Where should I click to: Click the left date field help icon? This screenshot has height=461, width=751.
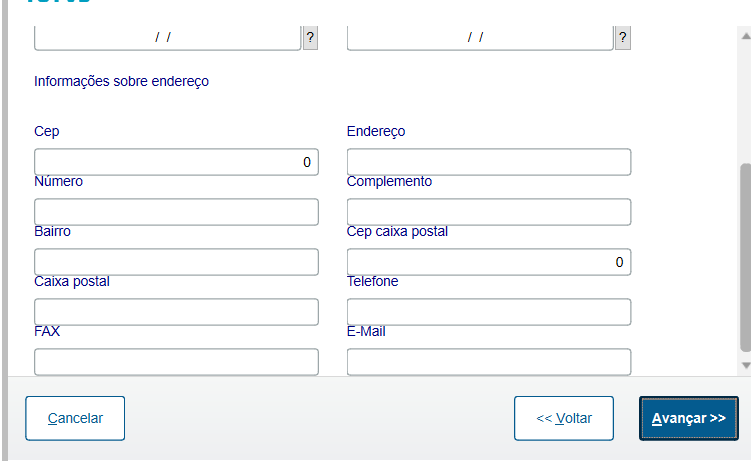[310, 38]
